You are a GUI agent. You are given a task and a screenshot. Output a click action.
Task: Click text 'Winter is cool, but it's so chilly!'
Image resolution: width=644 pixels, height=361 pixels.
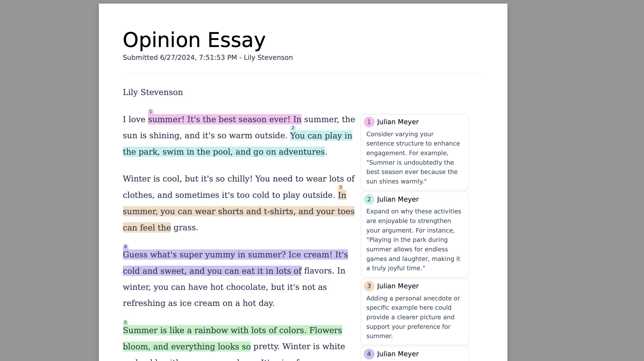pos(188,179)
